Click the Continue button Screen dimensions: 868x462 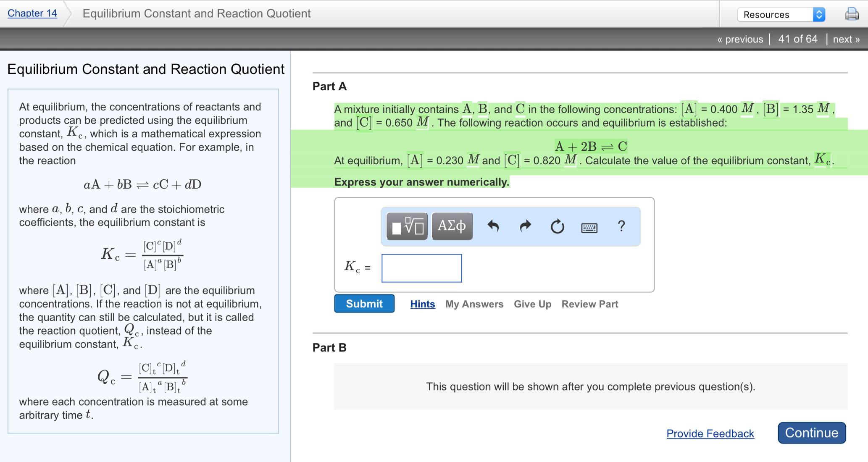[811, 433]
